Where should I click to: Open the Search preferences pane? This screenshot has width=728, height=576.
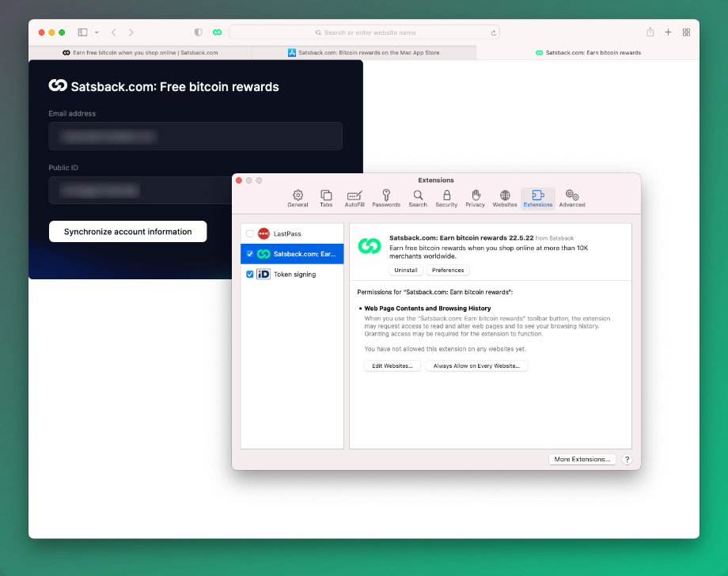click(x=418, y=199)
